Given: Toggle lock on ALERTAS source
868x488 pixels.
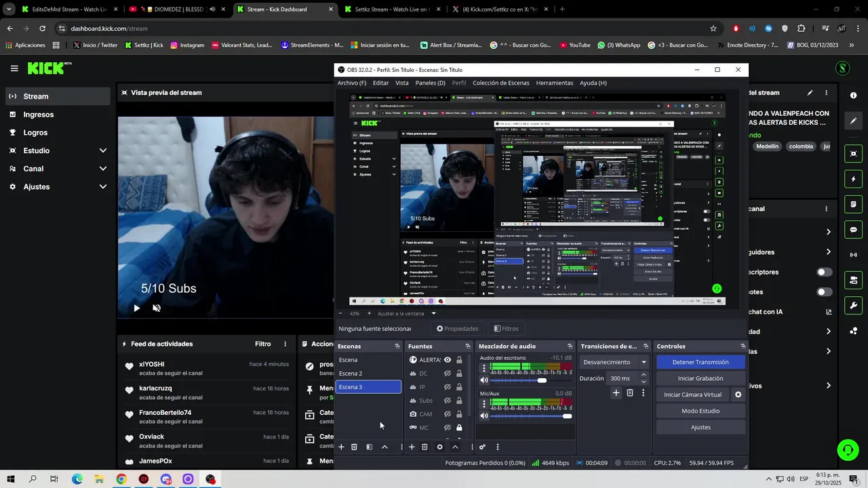Looking at the screenshot, I should (459, 360).
